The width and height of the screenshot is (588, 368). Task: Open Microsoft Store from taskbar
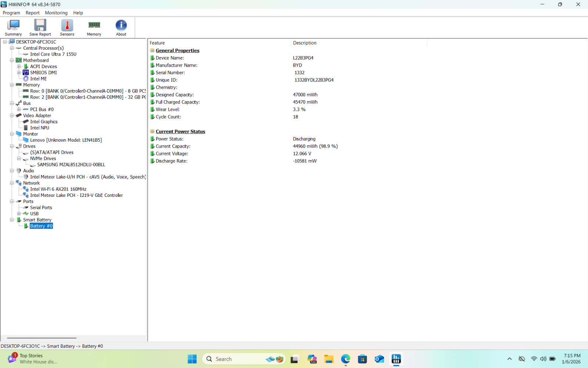362,359
